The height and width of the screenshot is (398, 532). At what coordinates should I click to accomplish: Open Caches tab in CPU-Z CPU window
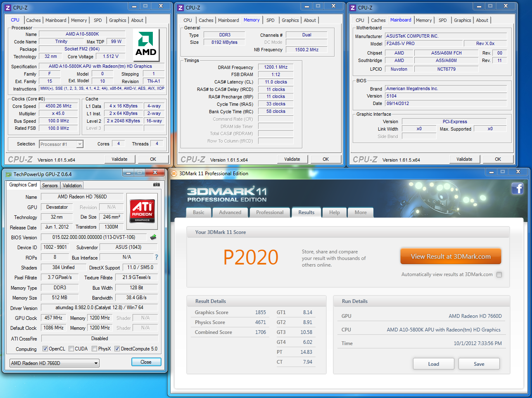[33, 20]
